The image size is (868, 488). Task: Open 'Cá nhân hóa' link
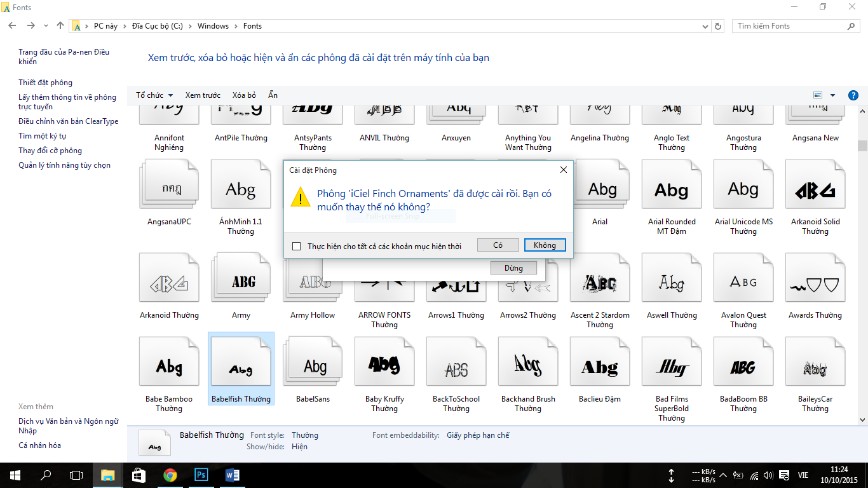point(39,445)
